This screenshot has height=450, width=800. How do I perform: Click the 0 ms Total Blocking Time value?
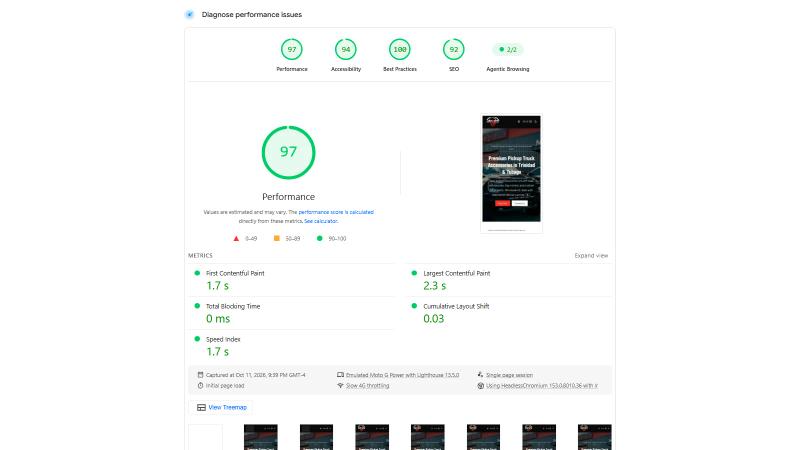click(218, 319)
